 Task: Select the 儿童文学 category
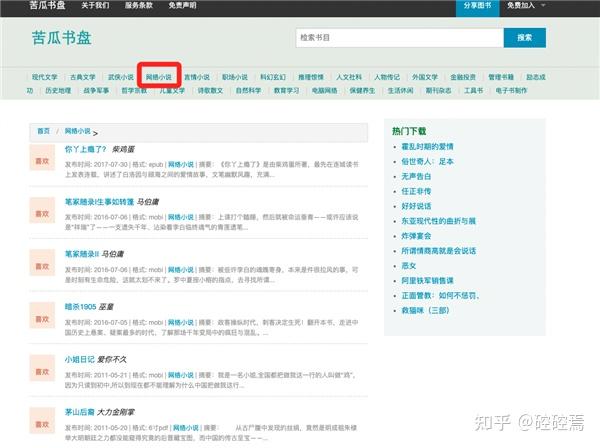[172, 91]
